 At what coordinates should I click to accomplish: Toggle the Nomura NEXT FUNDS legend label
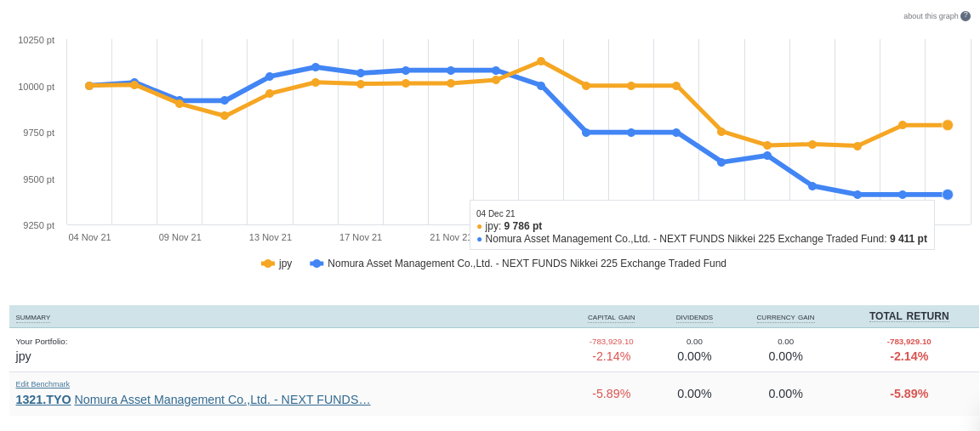tap(527, 264)
